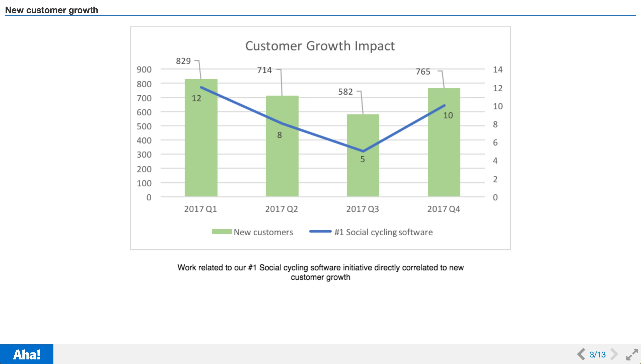Click the 829 data label
The width and height of the screenshot is (641, 364).
click(x=183, y=61)
